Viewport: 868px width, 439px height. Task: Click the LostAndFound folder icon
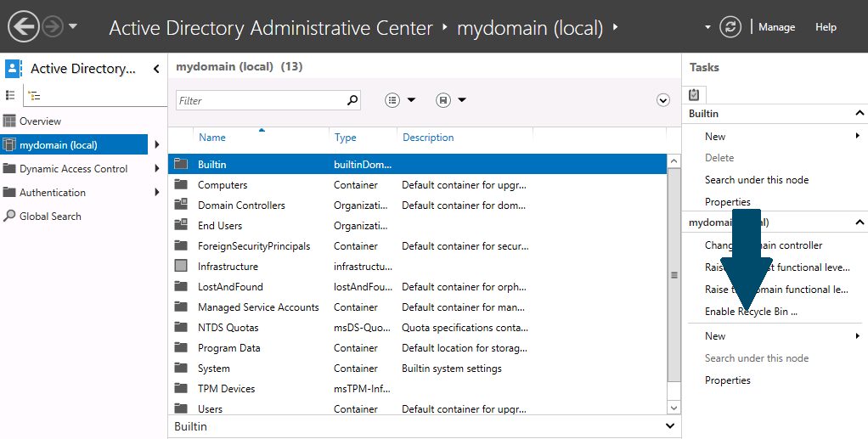181,287
